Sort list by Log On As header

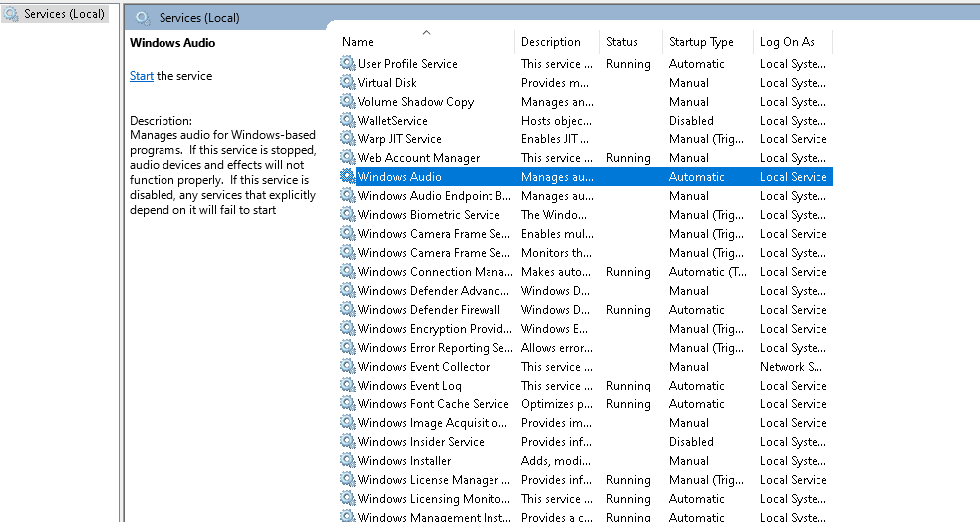[787, 42]
